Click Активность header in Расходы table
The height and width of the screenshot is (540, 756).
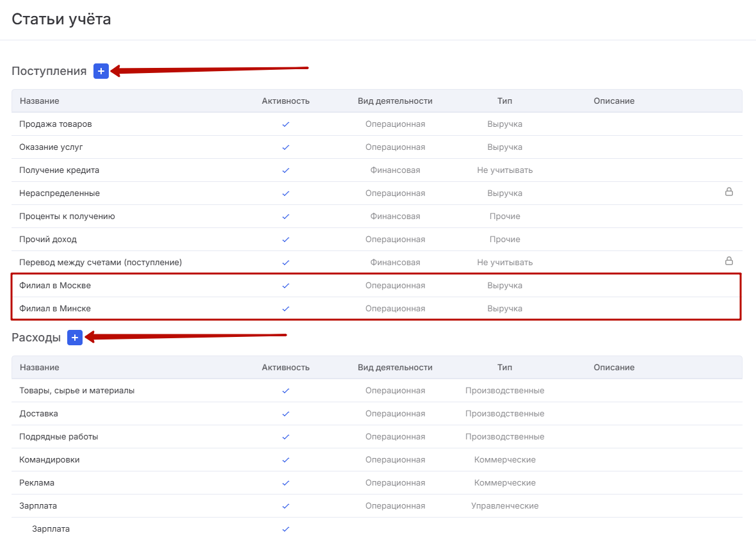[286, 367]
